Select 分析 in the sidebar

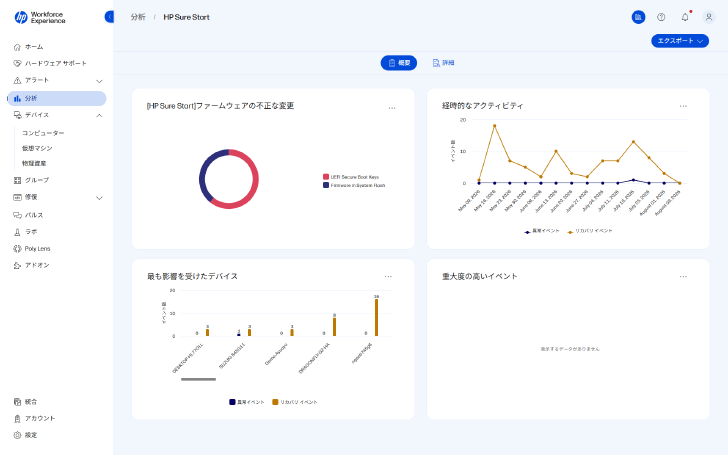57,98
